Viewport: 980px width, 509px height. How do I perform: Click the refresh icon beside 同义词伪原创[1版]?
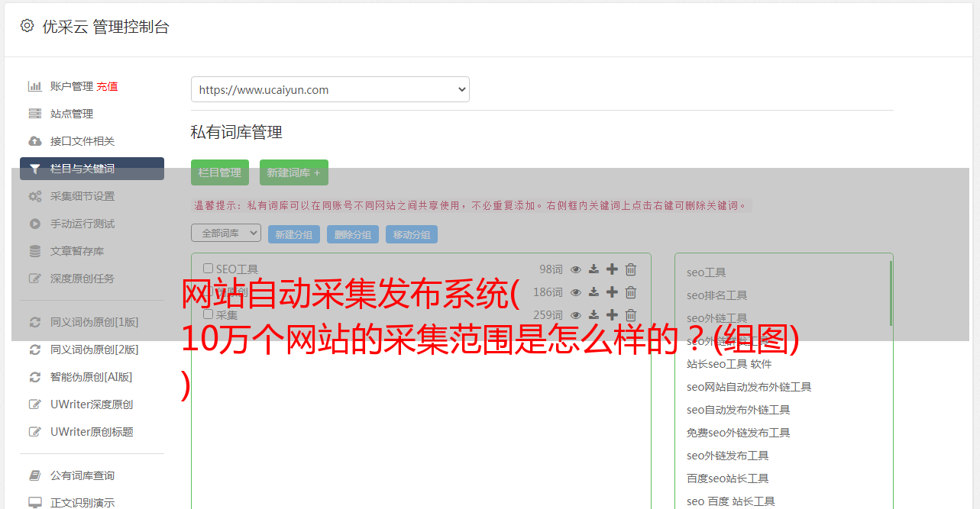click(35, 322)
